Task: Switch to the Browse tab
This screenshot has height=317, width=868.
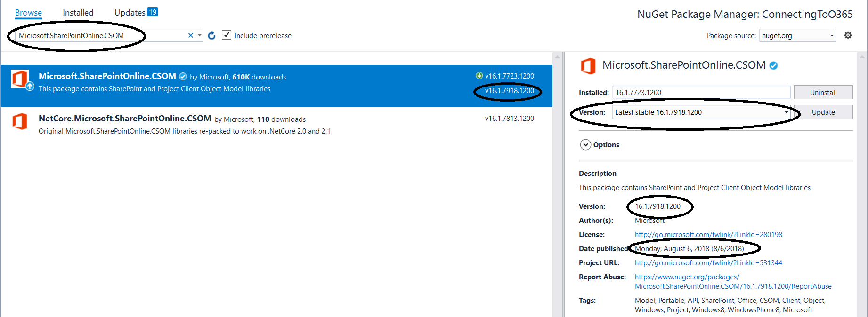Action: [28, 13]
